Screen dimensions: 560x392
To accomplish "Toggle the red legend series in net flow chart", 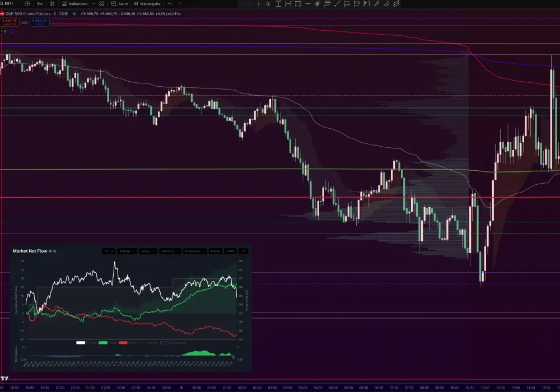I will tap(123, 342).
